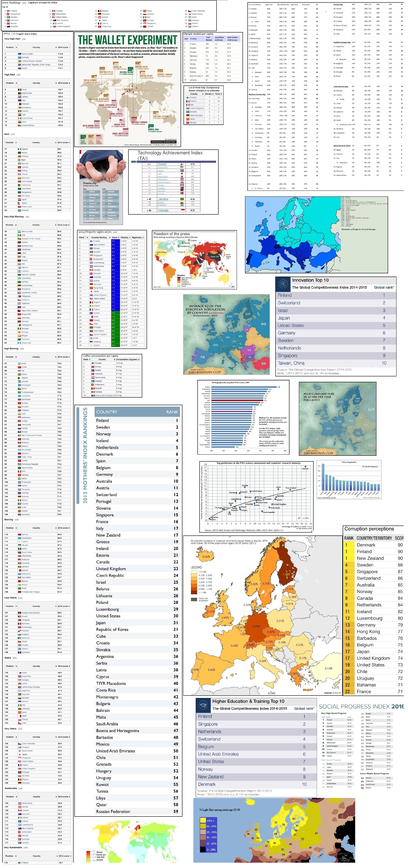Click South Sudan flag in Very High Alert table

(x=19, y=54)
